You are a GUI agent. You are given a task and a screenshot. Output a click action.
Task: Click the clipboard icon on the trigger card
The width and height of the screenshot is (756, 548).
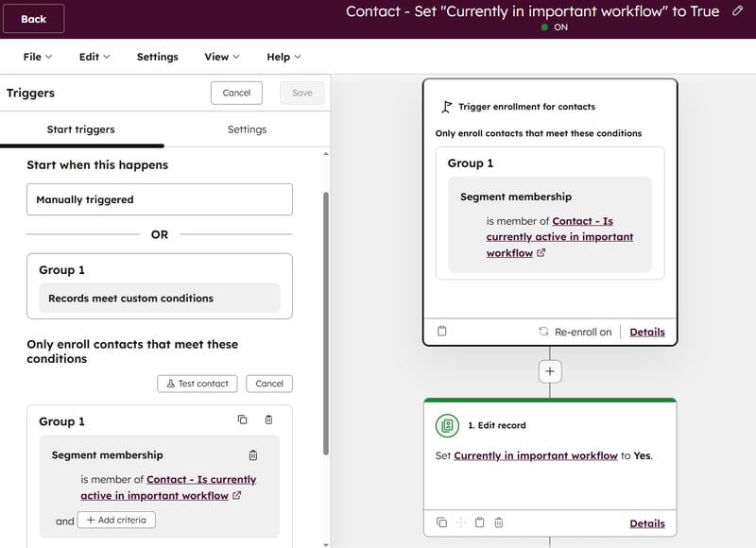[441, 332]
